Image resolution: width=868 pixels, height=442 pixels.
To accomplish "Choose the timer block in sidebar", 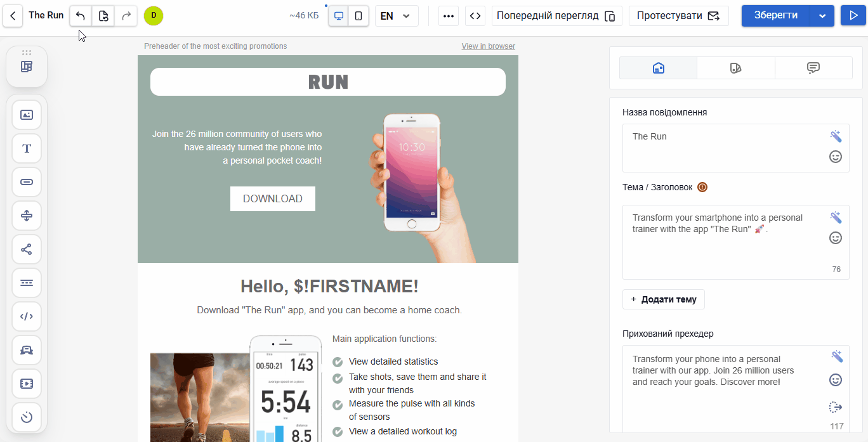I will tap(27, 417).
